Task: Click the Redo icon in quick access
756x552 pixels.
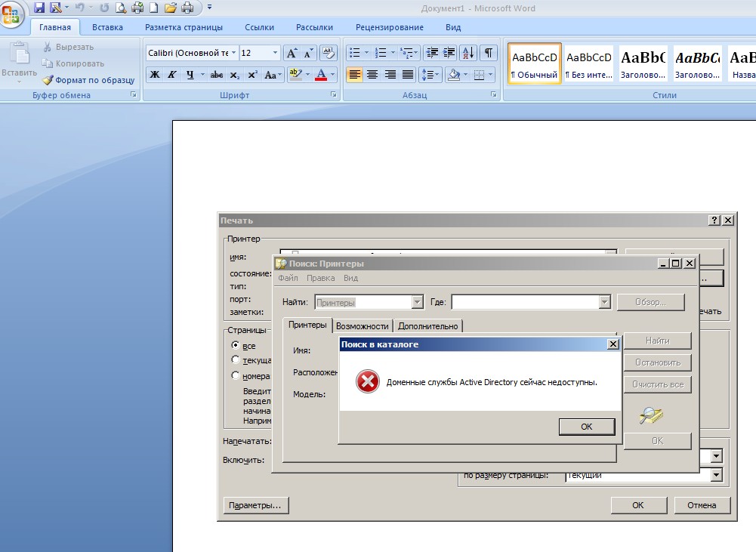Action: click(x=104, y=8)
